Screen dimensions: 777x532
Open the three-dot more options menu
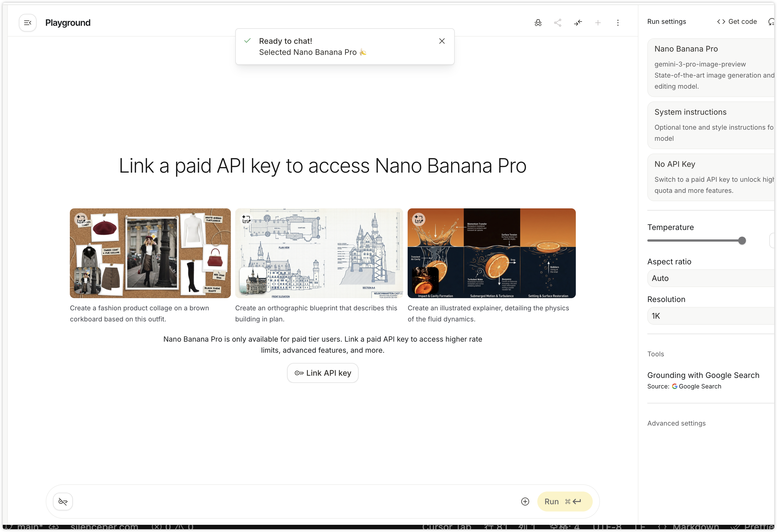(x=618, y=23)
